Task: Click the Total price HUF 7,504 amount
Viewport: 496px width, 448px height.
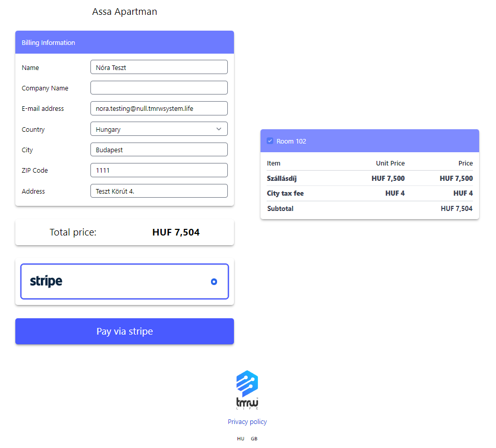Action: [176, 232]
